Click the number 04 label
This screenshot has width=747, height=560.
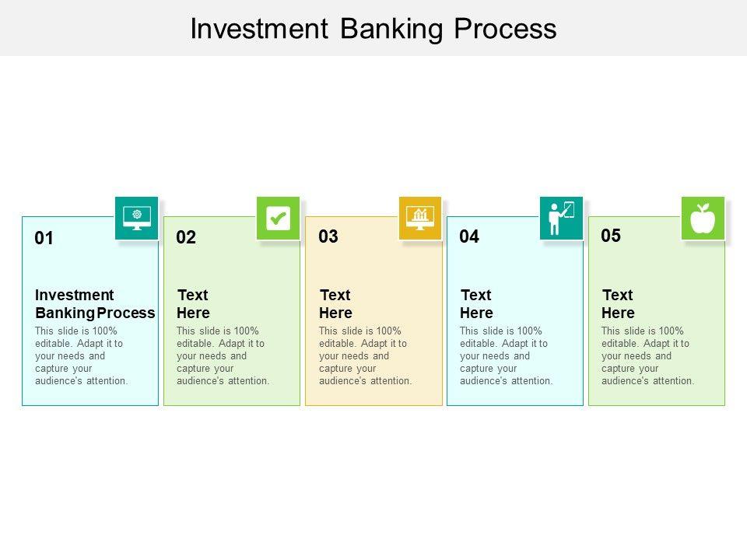tap(469, 237)
